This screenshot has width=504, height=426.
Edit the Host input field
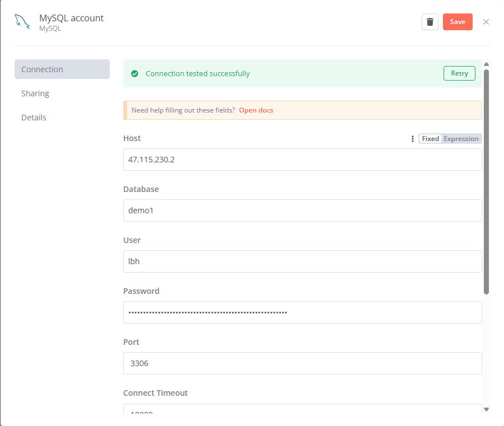click(302, 160)
